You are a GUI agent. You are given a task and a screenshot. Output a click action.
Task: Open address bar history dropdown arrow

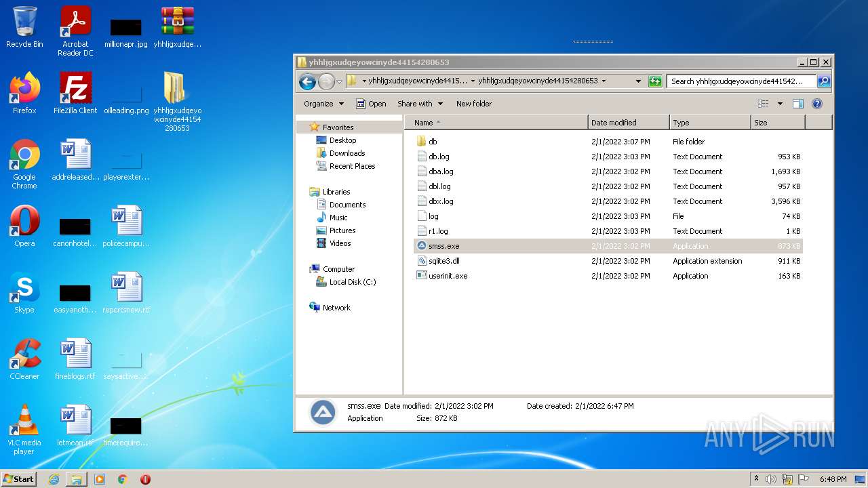pyautogui.click(x=638, y=81)
